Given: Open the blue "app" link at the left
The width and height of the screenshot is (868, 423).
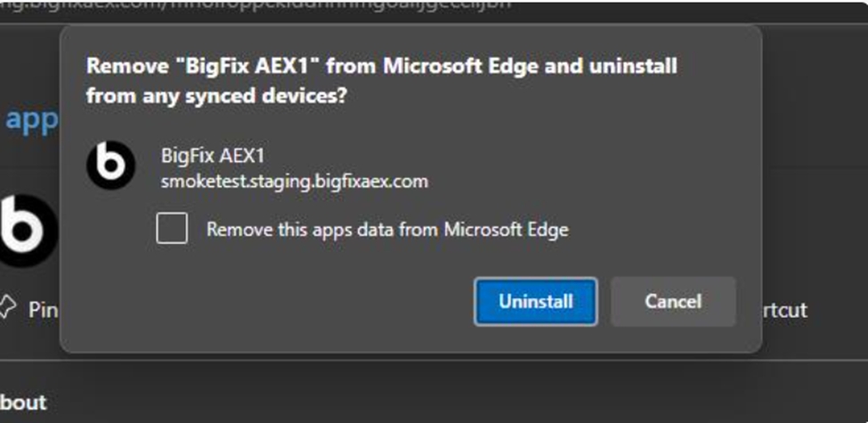Looking at the screenshot, I should [x=32, y=118].
